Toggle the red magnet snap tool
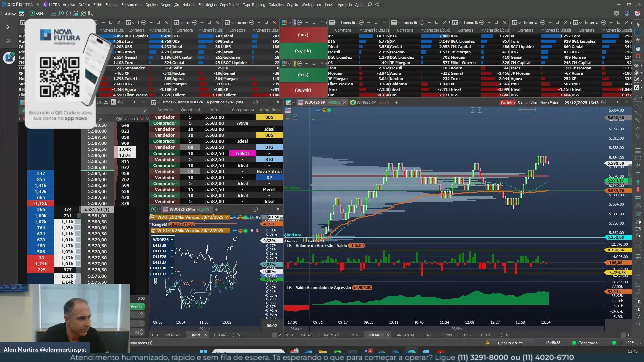Image resolution: width=644 pixels, height=362 pixels. pos(638,56)
